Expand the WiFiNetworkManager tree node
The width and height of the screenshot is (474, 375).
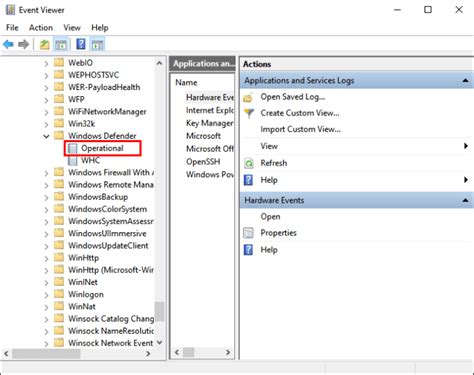click(46, 112)
